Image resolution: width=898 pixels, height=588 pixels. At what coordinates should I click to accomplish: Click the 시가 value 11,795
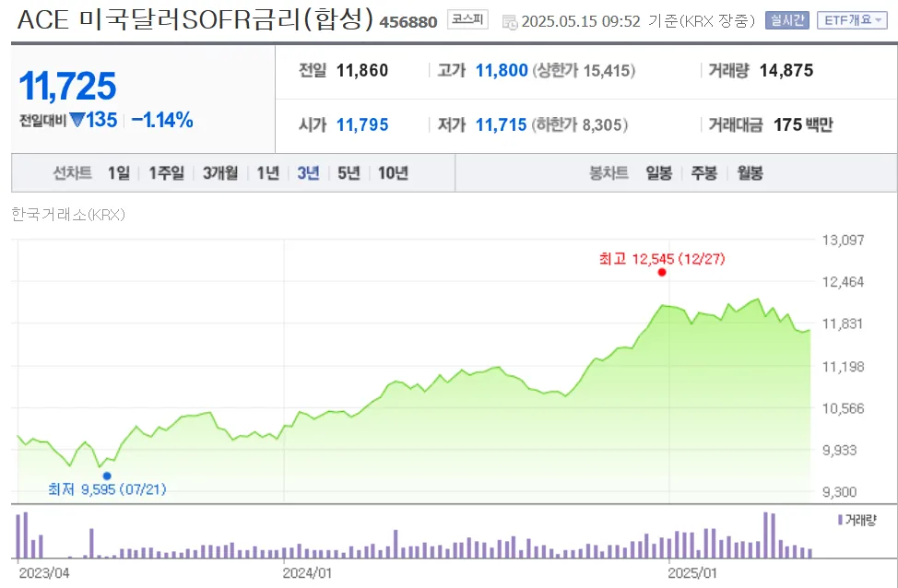362,124
